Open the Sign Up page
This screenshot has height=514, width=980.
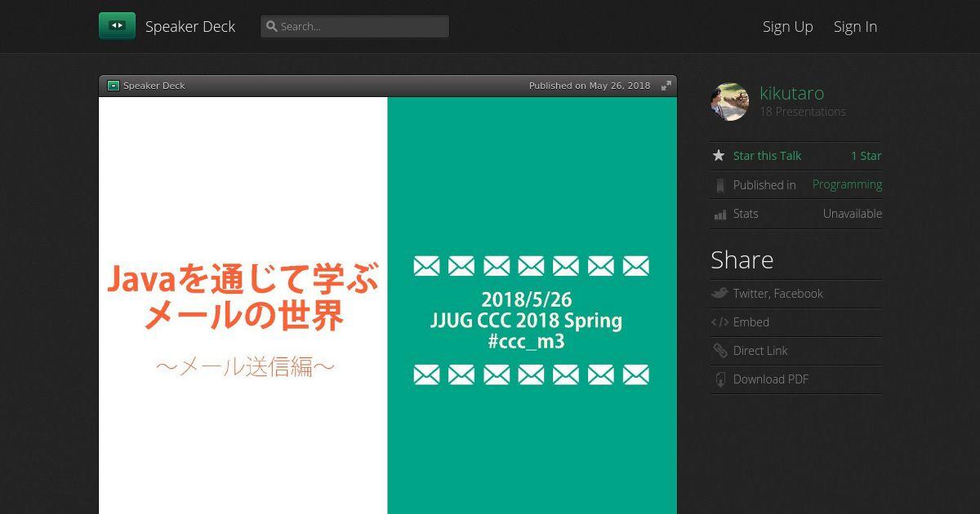[x=787, y=26]
